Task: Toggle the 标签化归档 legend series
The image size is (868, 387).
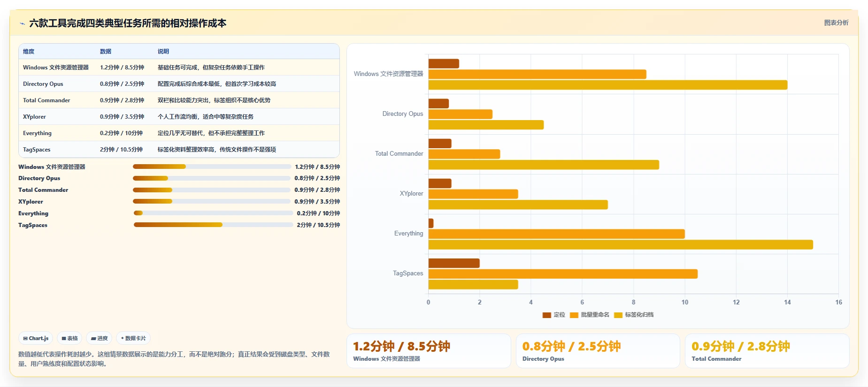Action: [x=633, y=315]
